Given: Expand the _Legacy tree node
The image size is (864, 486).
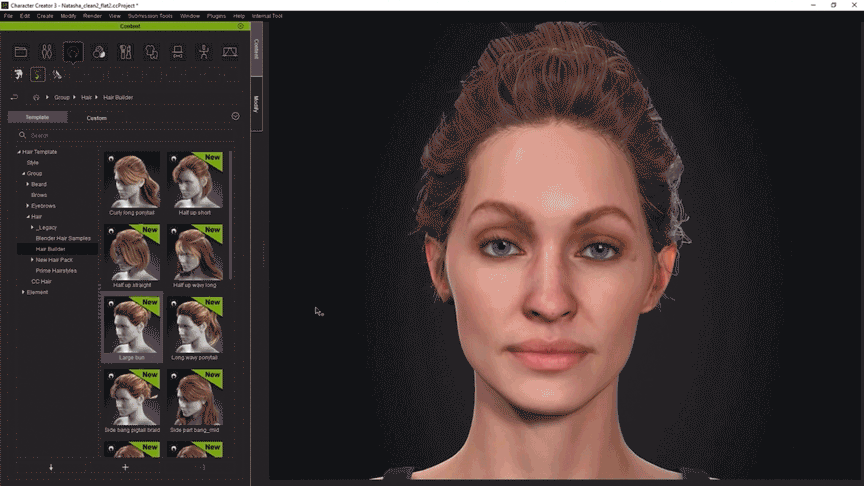Looking at the screenshot, I should pos(32,227).
